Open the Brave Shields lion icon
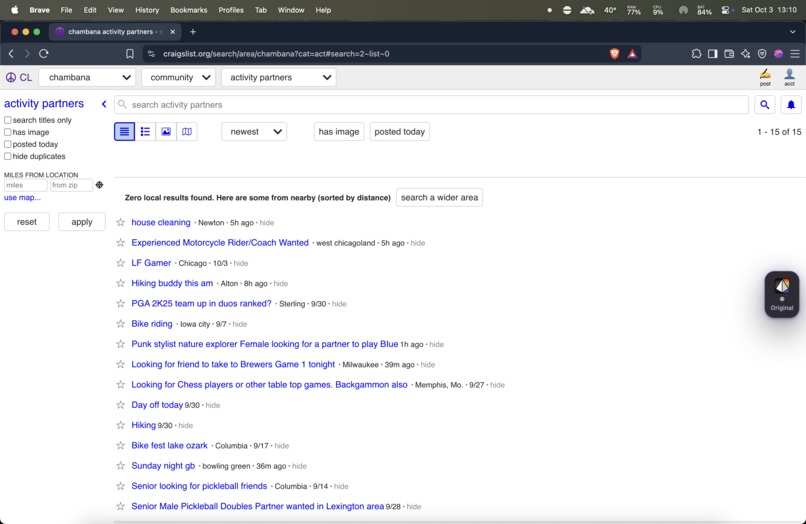This screenshot has height=524, width=806. pos(614,53)
